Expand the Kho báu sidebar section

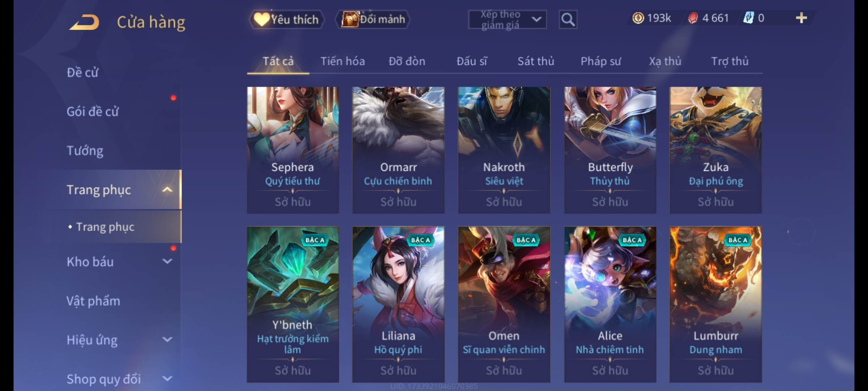click(167, 261)
